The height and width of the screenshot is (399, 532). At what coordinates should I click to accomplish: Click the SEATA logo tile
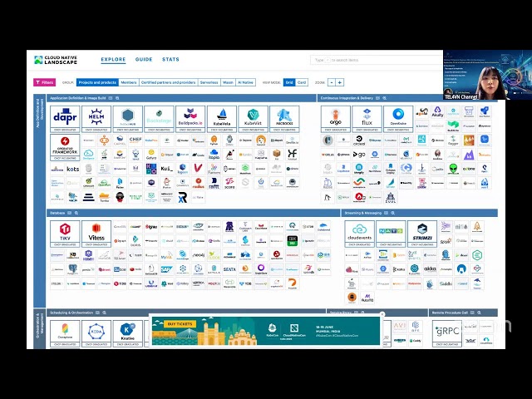coord(229,269)
